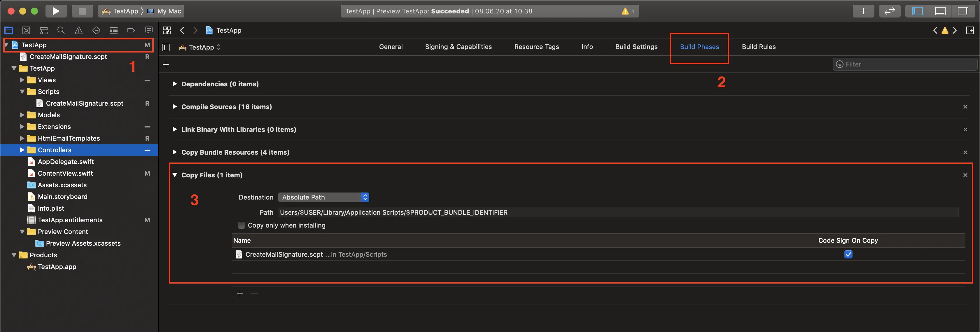Click the related items grid icon

(x=167, y=30)
